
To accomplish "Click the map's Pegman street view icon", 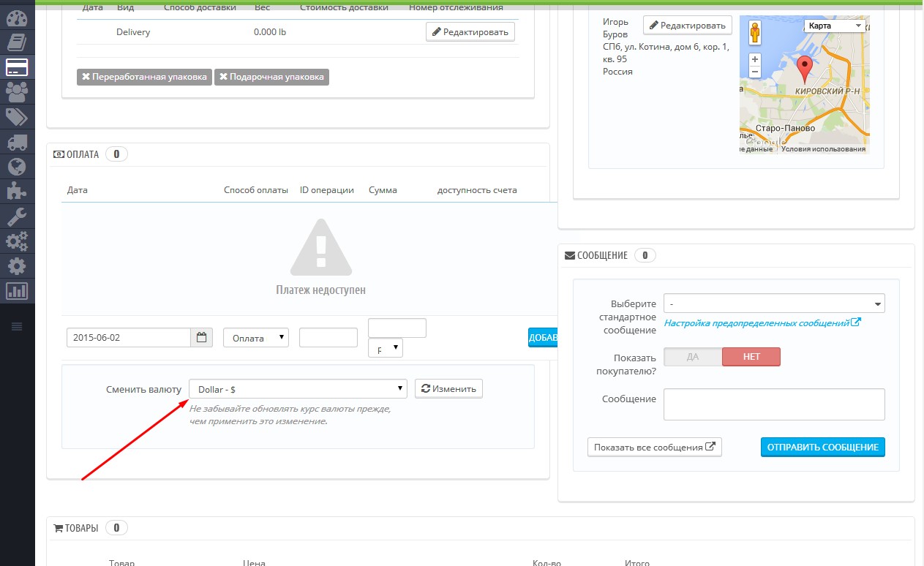I will 754,33.
